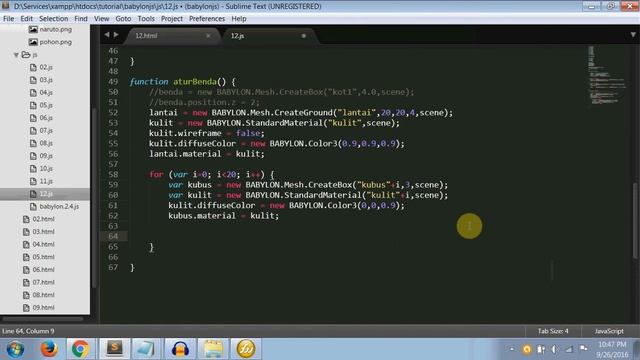Open the Windows Start button
This screenshot has height=360, width=640.
(x=15, y=349)
